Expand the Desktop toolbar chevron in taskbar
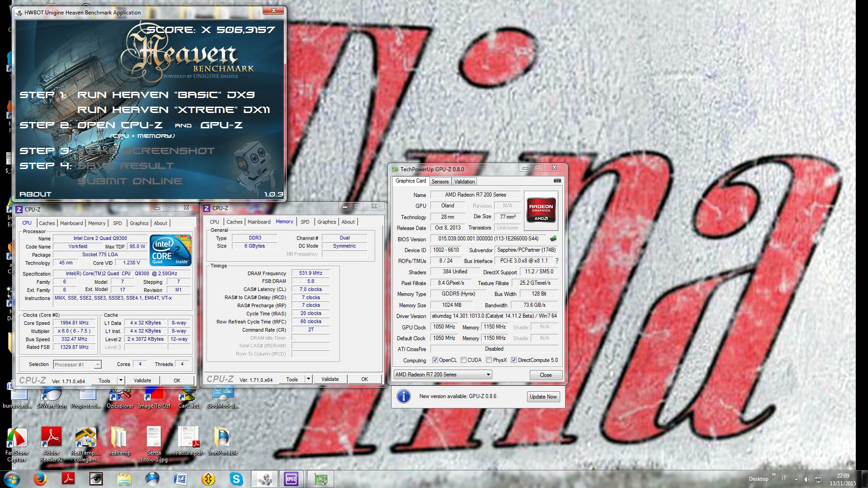Screen dimensions: 868x488 (774, 475)
